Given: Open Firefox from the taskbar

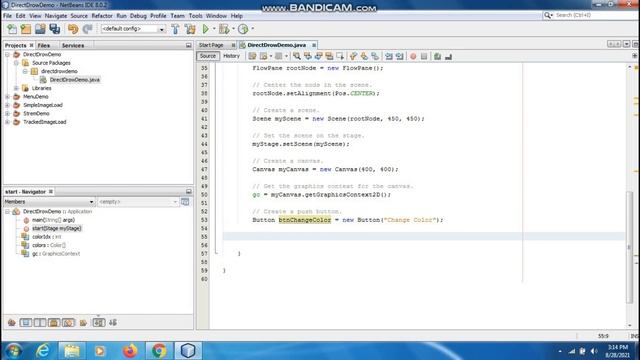Looking at the screenshot, I should 130,351.
